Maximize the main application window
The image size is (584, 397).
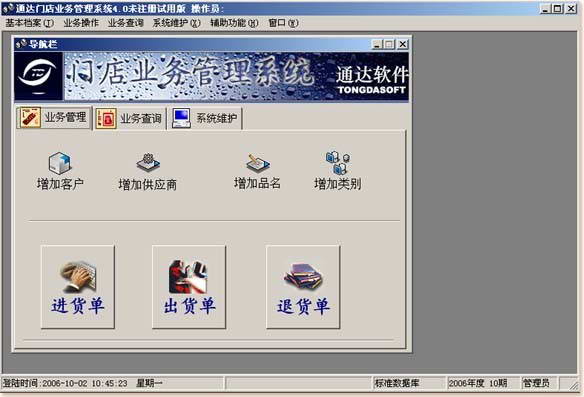coord(558,9)
